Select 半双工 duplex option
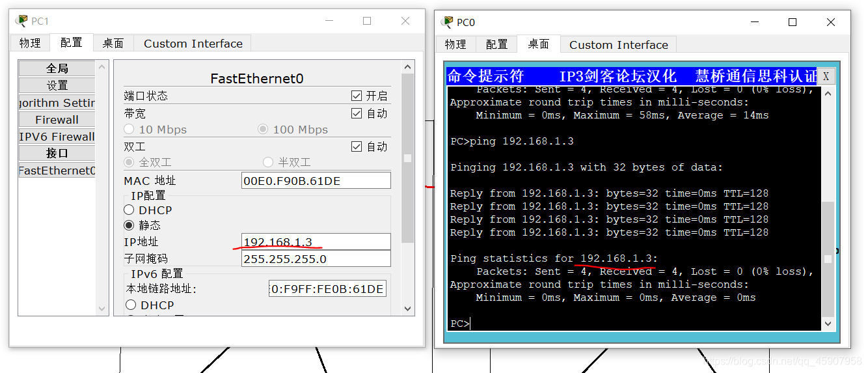The image size is (868, 373). 268,162
